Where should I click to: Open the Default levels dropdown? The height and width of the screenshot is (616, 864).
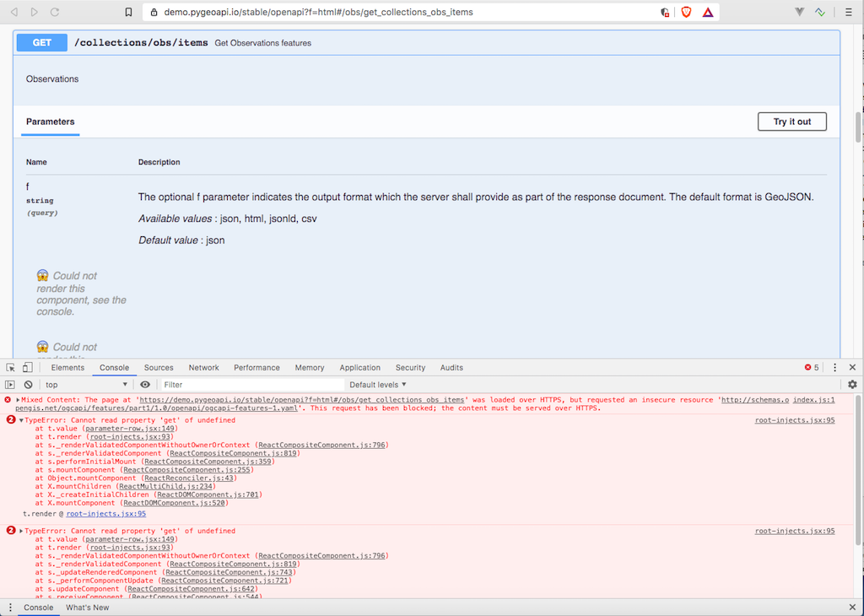(378, 385)
